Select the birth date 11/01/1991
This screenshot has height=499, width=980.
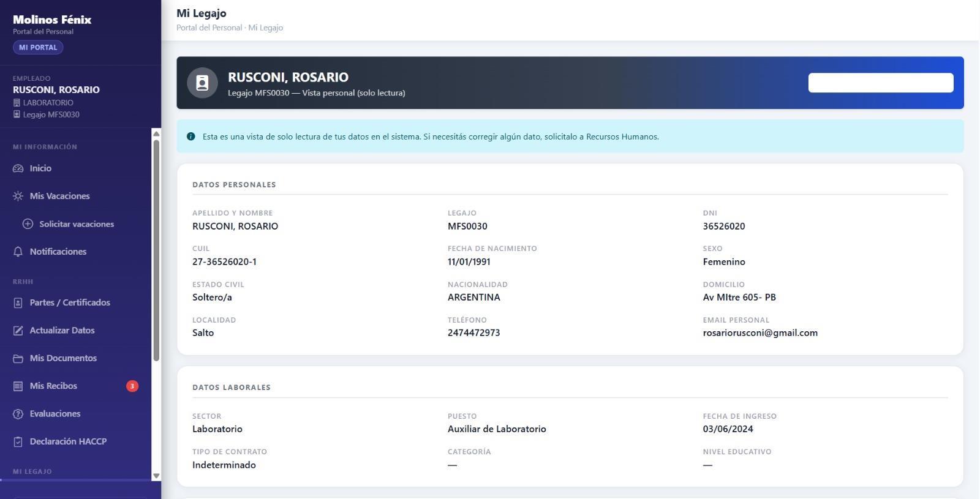click(x=469, y=262)
